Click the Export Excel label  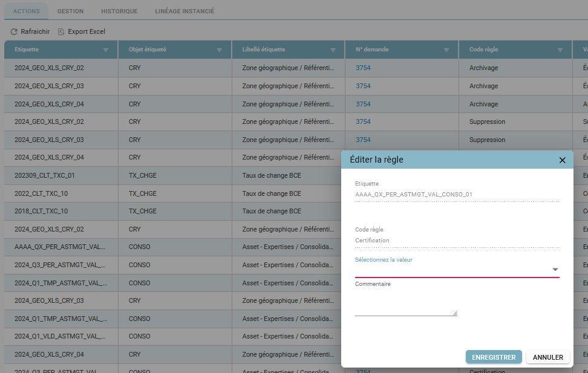point(87,32)
